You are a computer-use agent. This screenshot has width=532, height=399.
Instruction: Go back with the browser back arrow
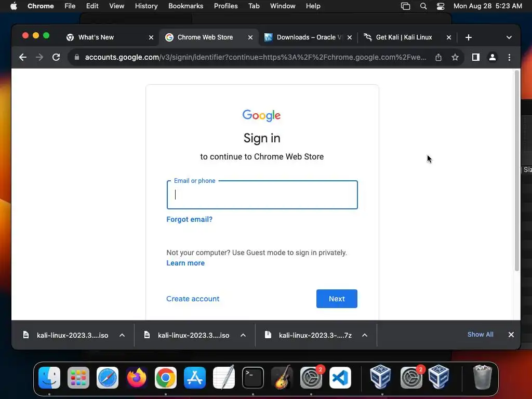(23, 57)
